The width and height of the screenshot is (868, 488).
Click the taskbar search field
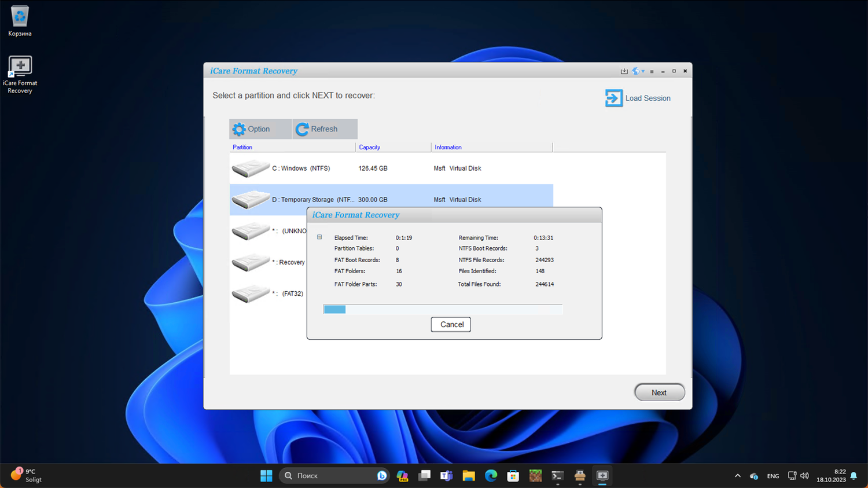(334, 476)
